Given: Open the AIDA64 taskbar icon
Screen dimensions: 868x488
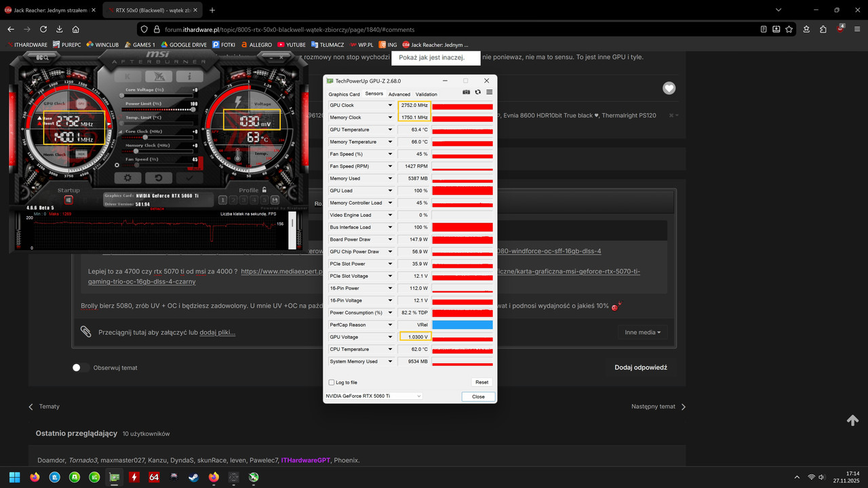Looking at the screenshot, I should (154, 477).
